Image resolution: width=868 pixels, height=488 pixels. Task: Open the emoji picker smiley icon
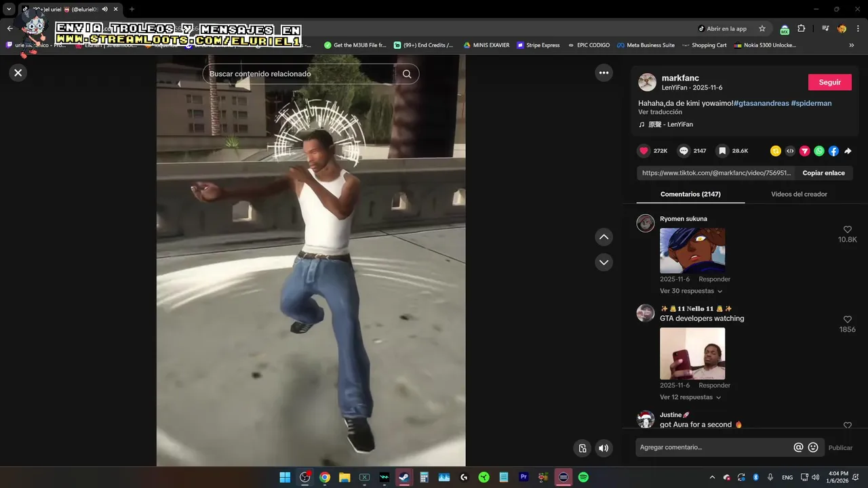tap(813, 447)
